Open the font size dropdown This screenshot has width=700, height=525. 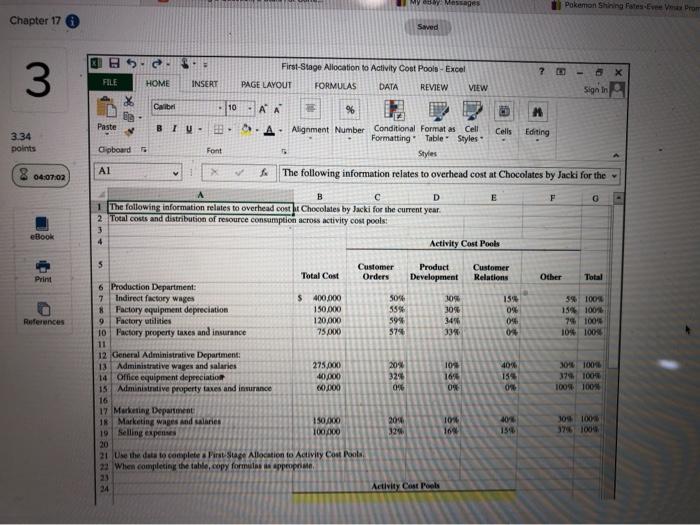[x=250, y=108]
